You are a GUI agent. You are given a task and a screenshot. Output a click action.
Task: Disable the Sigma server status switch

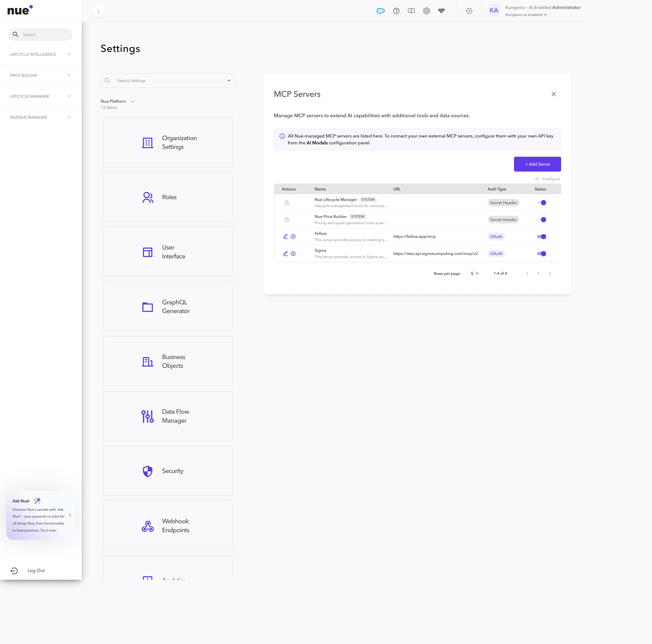(541, 254)
